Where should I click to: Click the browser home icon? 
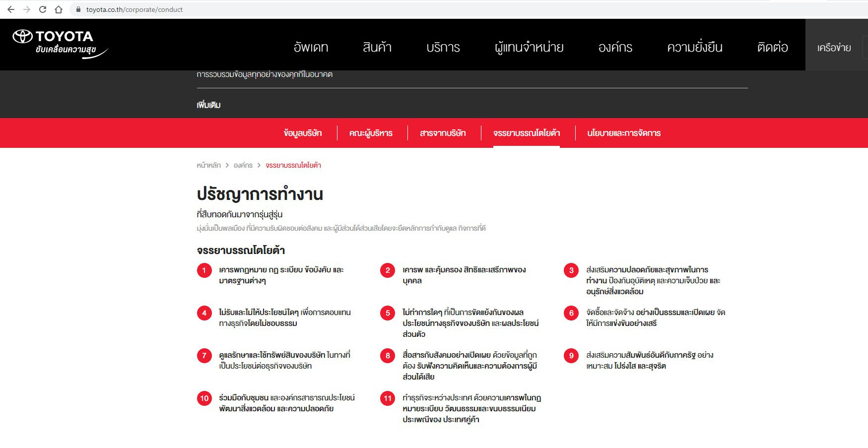coord(59,9)
